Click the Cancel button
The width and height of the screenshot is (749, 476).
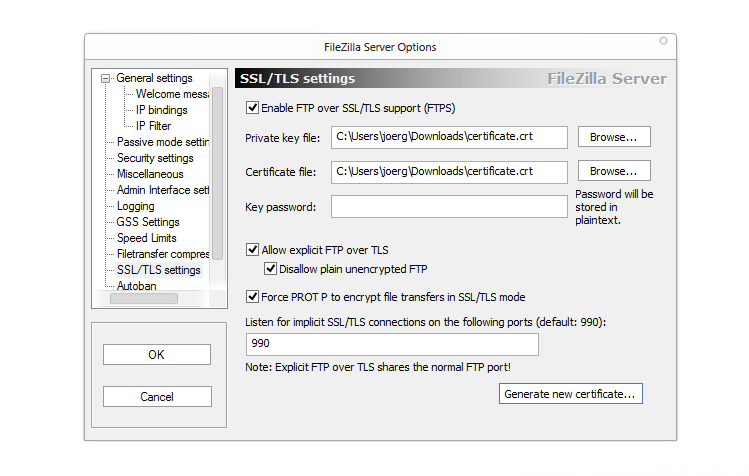(157, 397)
